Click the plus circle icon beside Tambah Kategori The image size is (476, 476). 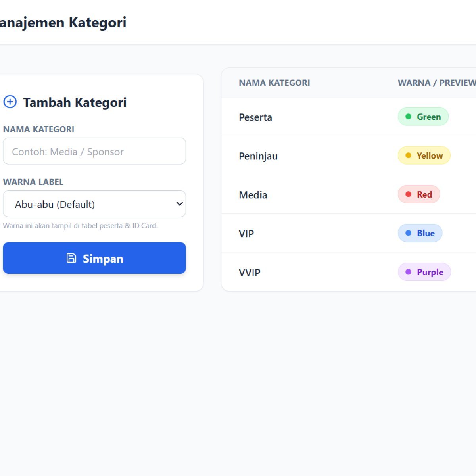[x=10, y=102]
